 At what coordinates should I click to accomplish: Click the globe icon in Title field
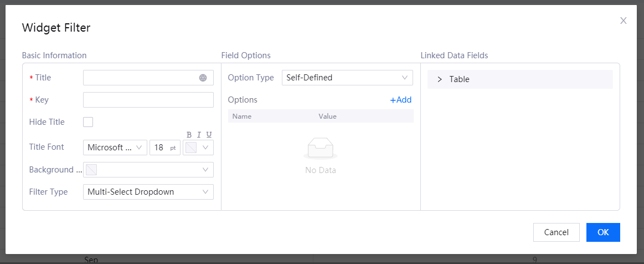pos(203,78)
